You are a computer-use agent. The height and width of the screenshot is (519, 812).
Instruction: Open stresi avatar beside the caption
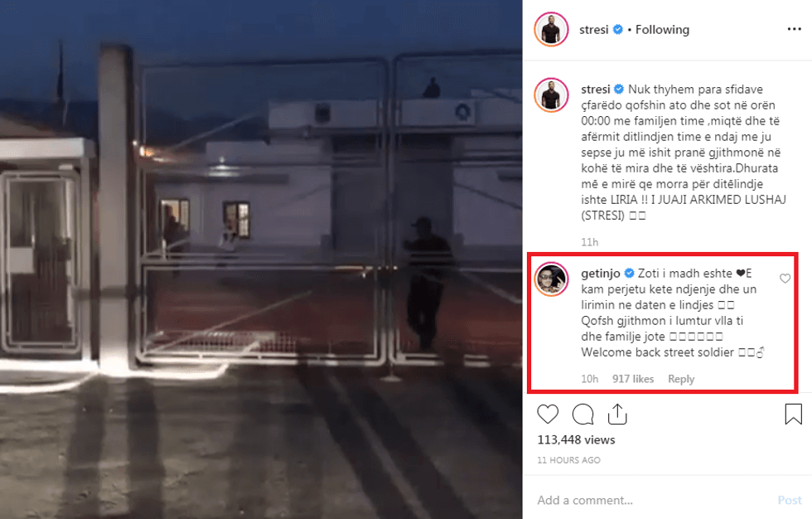pyautogui.click(x=552, y=95)
